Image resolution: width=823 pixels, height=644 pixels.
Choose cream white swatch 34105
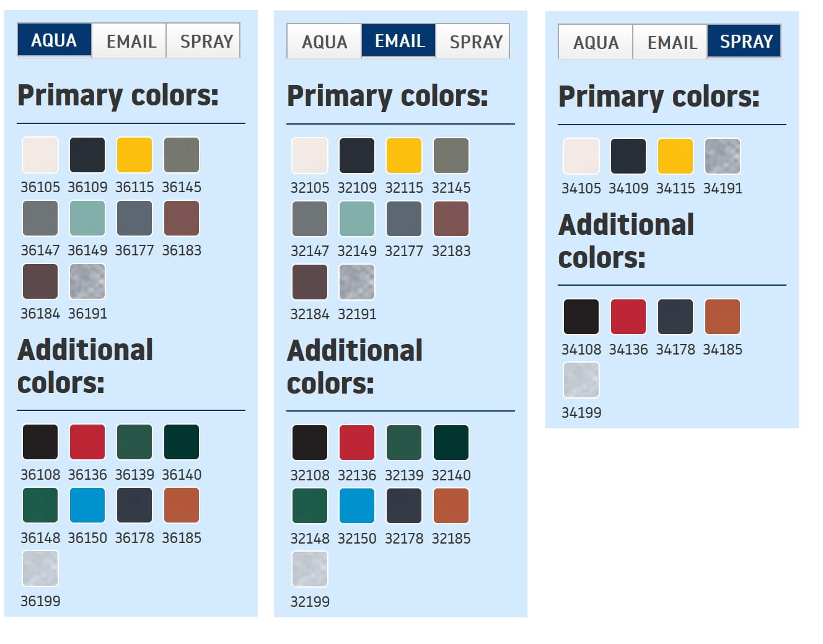coord(581,156)
